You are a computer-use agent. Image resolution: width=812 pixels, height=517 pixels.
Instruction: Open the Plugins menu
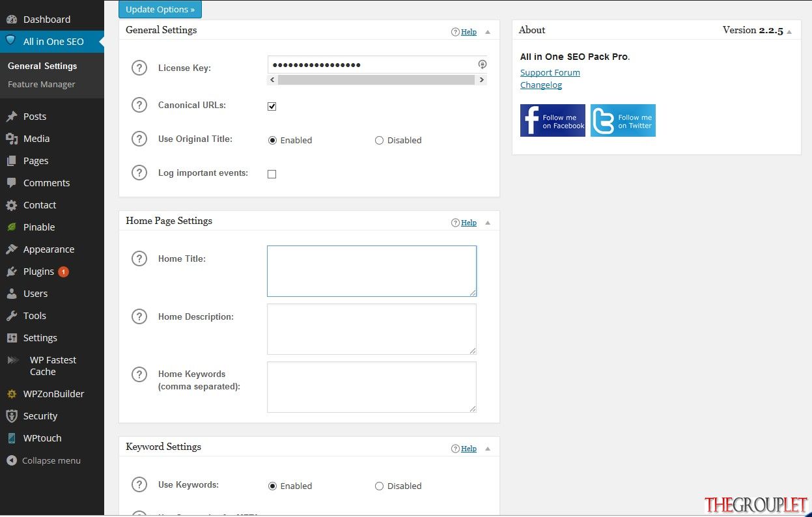[52, 272]
